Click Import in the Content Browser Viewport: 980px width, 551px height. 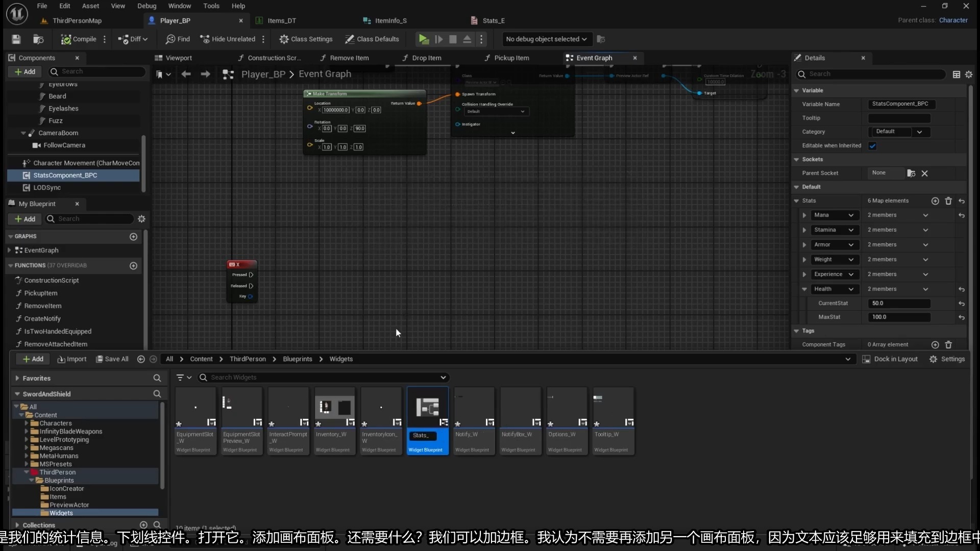pyautogui.click(x=72, y=359)
